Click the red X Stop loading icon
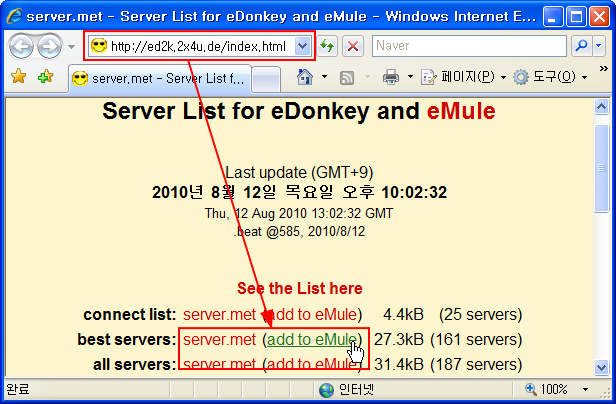616x404 pixels. tap(352, 46)
